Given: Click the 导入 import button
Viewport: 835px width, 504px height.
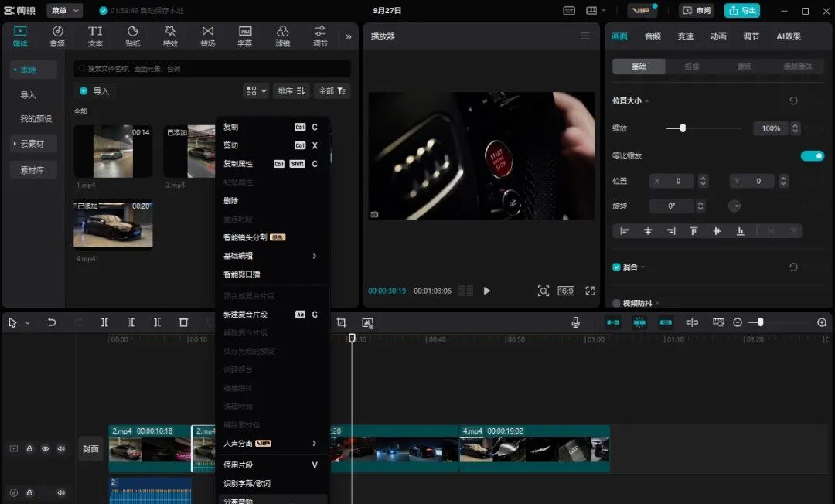Looking at the screenshot, I should [94, 91].
